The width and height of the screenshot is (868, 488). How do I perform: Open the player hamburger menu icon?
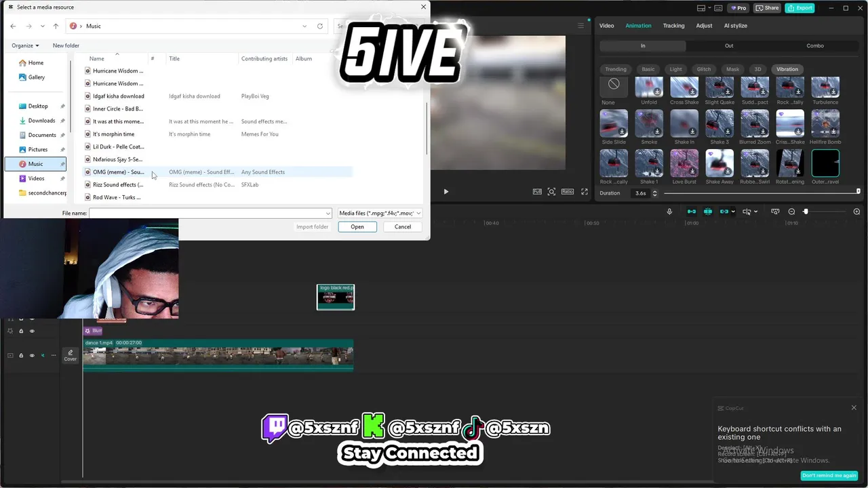point(580,26)
